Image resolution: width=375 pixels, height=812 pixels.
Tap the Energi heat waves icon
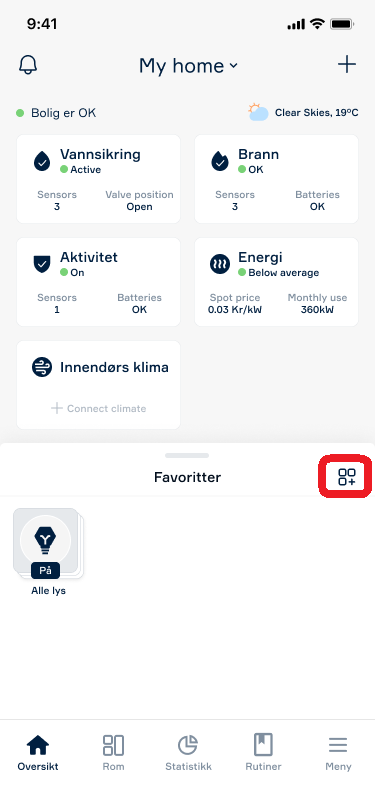click(x=220, y=264)
